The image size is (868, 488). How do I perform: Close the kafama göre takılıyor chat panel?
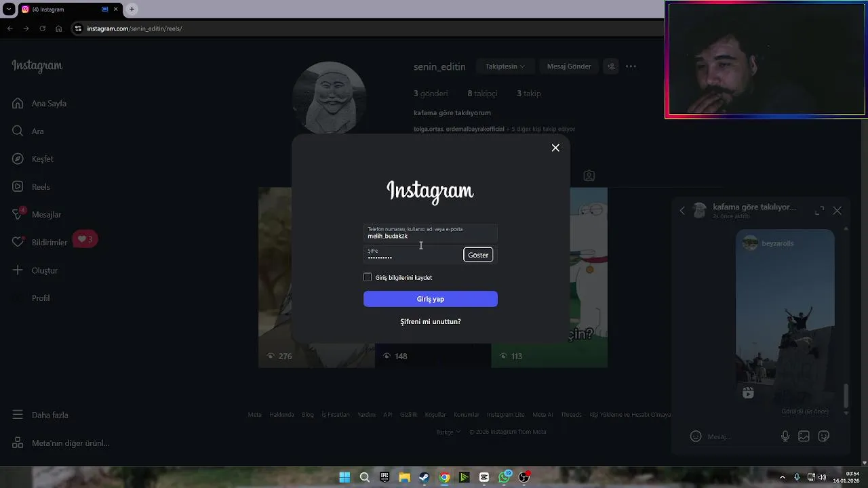pos(837,211)
